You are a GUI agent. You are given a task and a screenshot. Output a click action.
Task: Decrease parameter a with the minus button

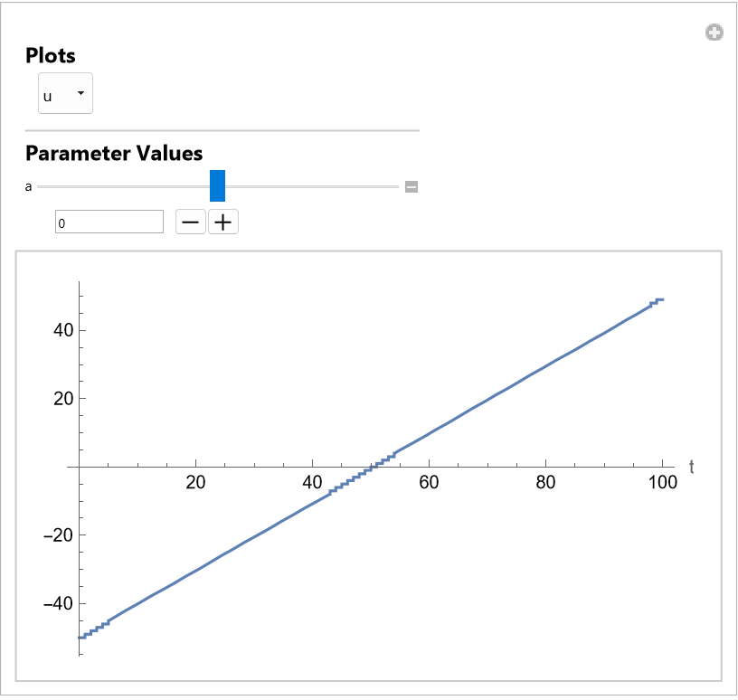[x=191, y=222]
